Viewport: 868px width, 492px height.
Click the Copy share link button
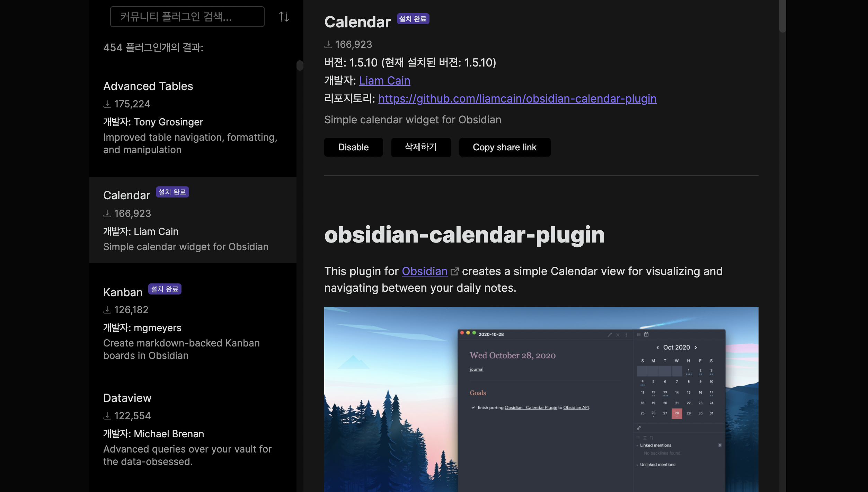pyautogui.click(x=504, y=147)
